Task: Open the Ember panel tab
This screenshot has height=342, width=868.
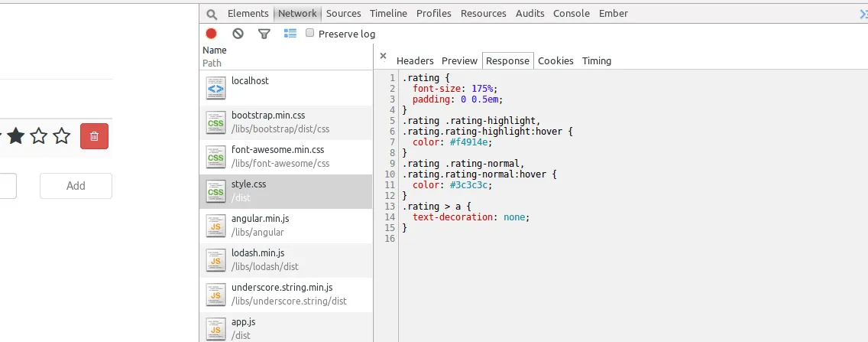Action: coord(613,14)
